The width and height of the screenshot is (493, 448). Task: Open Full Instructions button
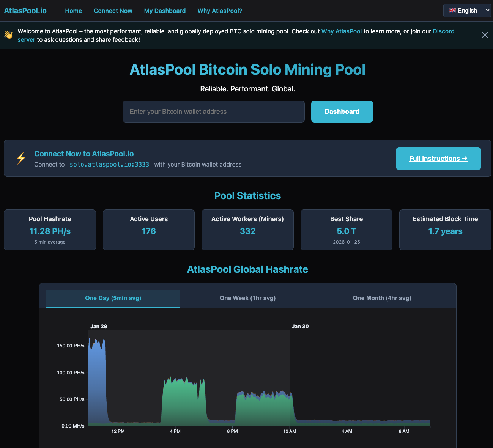pos(438,159)
